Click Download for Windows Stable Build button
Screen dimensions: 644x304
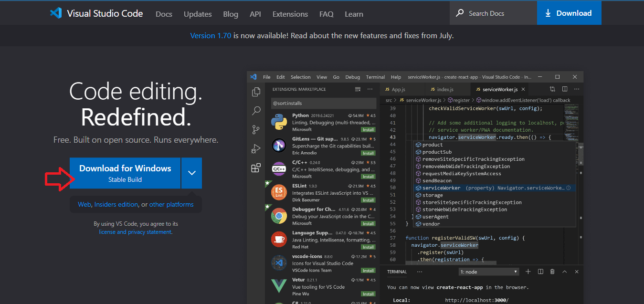coord(125,173)
